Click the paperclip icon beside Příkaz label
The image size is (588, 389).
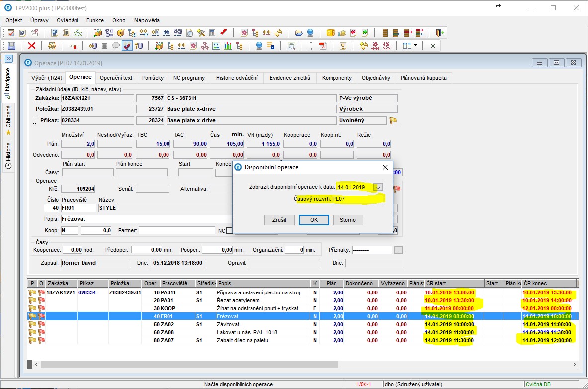[34, 120]
